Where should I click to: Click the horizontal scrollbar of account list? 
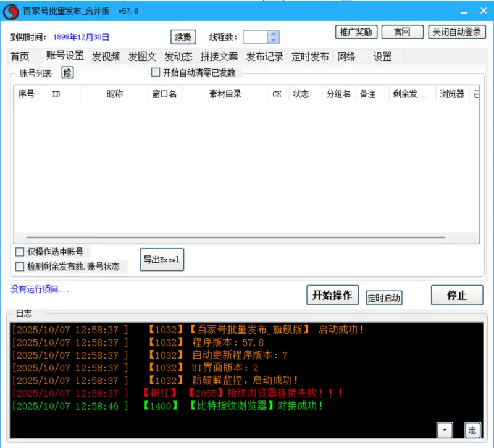[235, 237]
